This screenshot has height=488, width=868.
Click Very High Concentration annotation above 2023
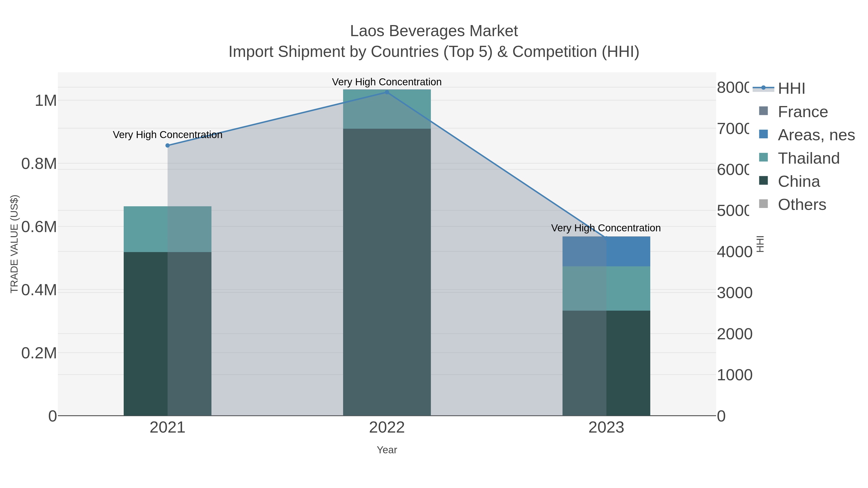pyautogui.click(x=606, y=228)
